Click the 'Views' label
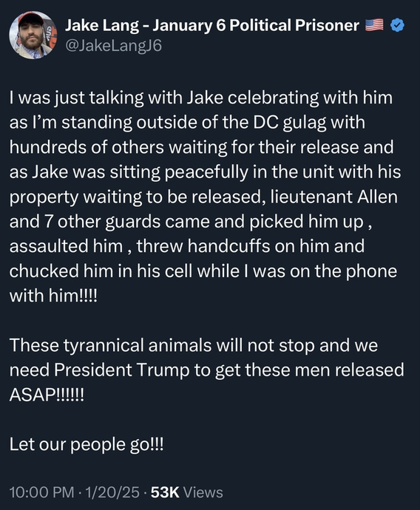This screenshot has width=420, height=510. [203, 492]
